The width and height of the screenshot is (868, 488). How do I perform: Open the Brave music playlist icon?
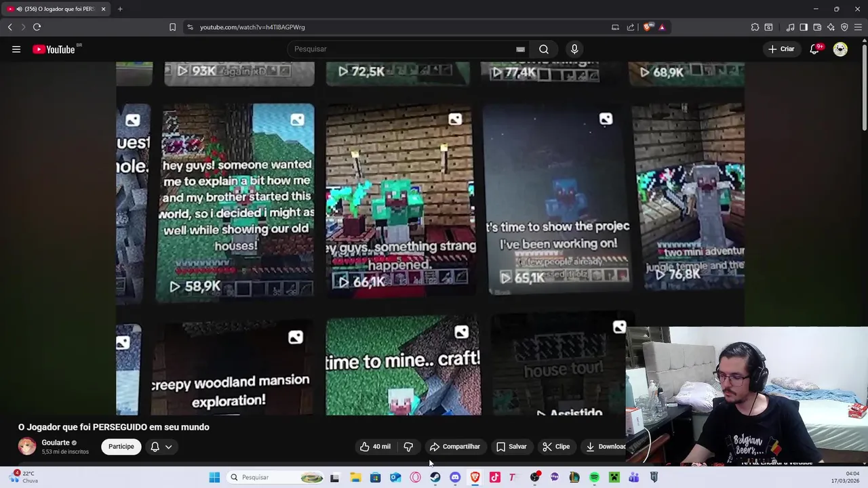pyautogui.click(x=790, y=27)
